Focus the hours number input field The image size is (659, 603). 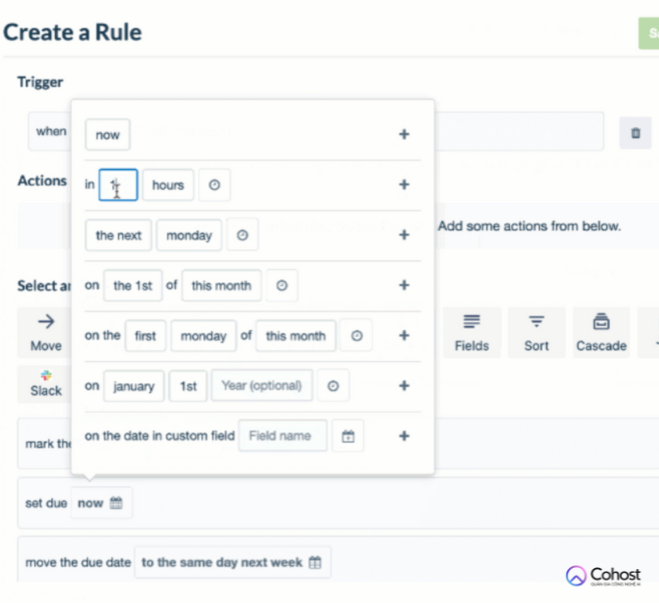tap(118, 185)
